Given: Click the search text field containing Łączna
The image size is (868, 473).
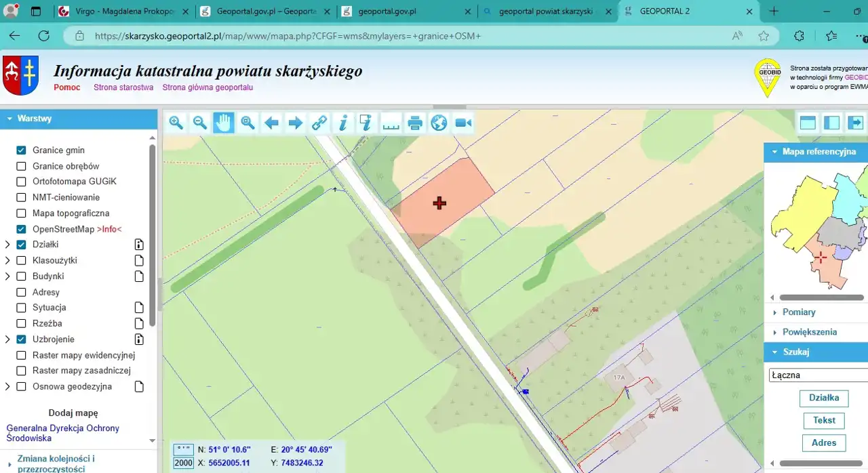Looking at the screenshot, I should pos(818,375).
